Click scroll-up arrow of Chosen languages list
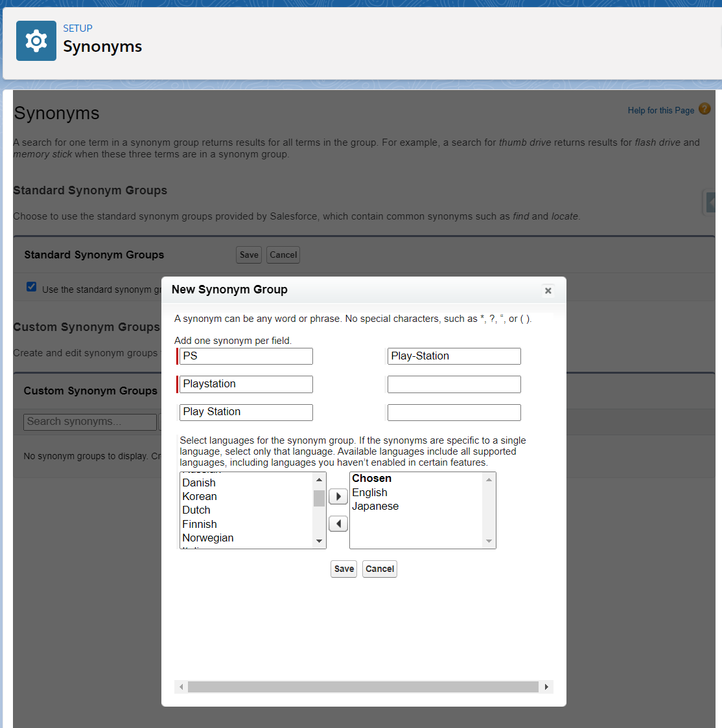This screenshot has width=722, height=728. pos(489,479)
